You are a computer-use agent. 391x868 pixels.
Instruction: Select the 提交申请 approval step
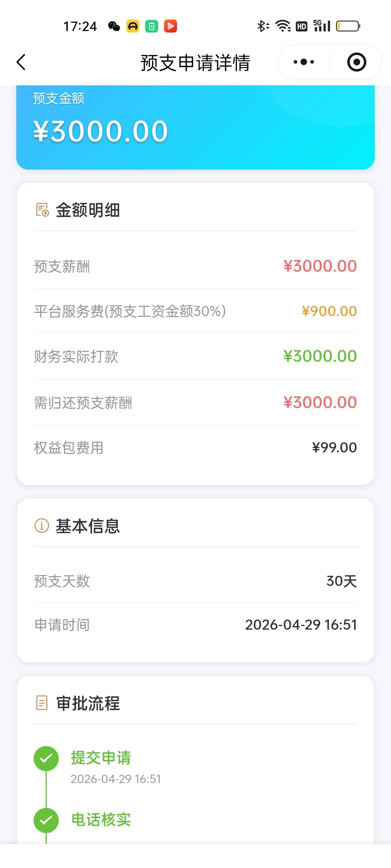coord(101,758)
